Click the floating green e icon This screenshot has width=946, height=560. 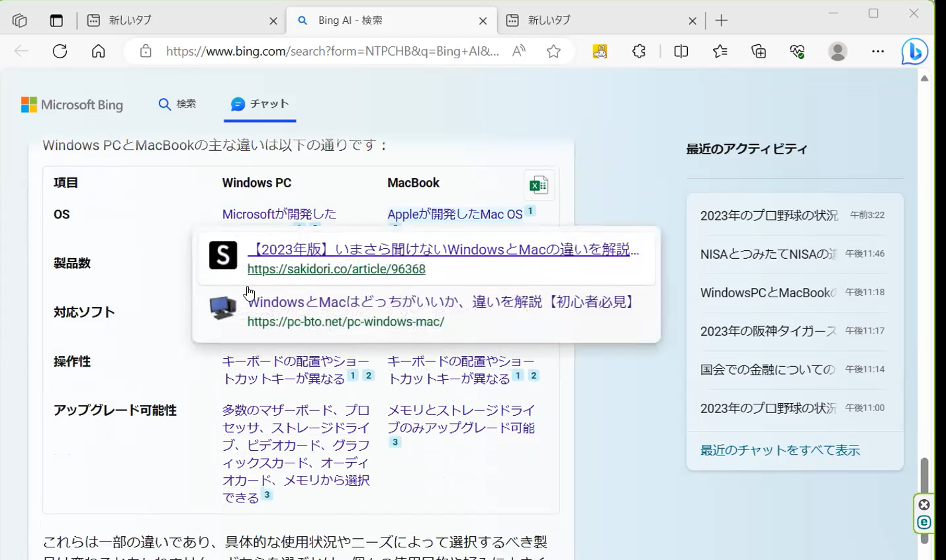pos(924,523)
